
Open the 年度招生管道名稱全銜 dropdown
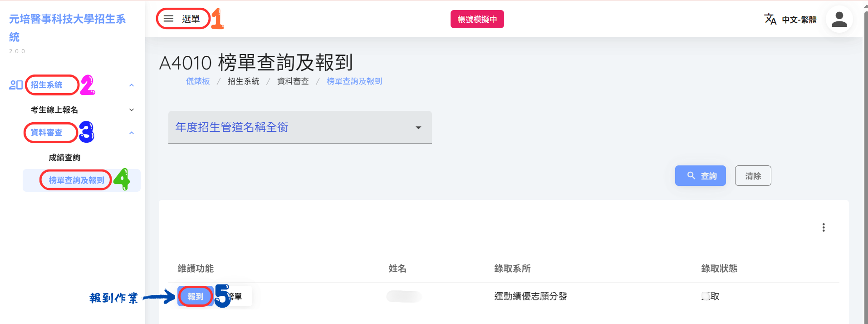click(x=300, y=127)
